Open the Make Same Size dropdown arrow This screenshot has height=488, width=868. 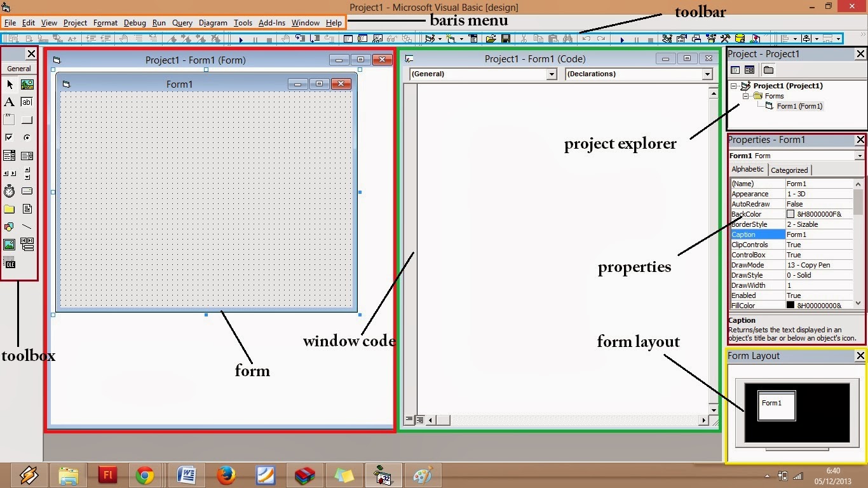pos(839,39)
